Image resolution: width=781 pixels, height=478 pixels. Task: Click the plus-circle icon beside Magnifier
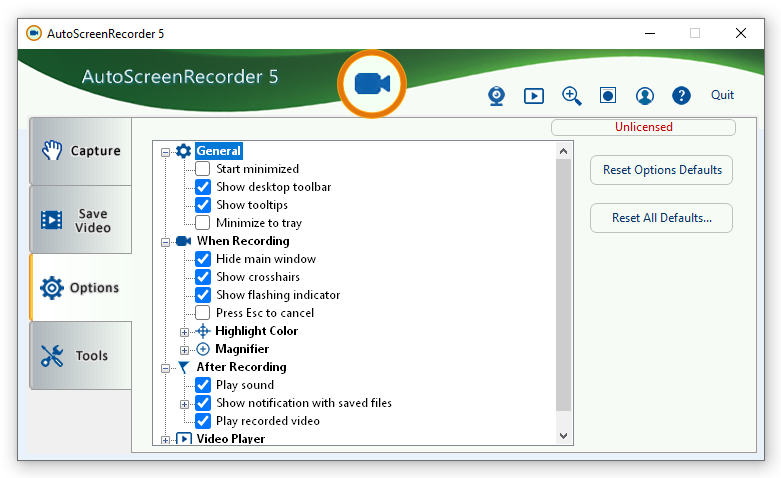click(203, 349)
